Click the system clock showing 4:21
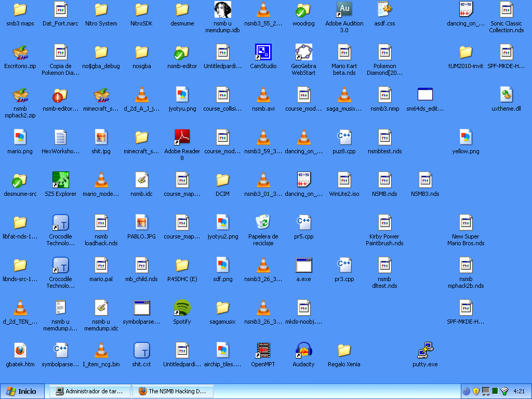This screenshot has height=399, width=532. pos(518,391)
